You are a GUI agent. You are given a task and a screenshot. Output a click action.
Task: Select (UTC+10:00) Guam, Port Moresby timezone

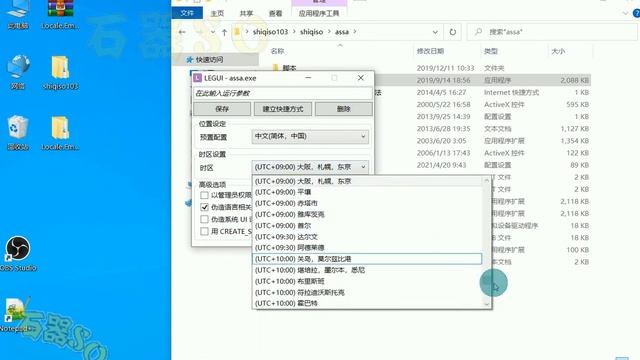click(x=367, y=259)
